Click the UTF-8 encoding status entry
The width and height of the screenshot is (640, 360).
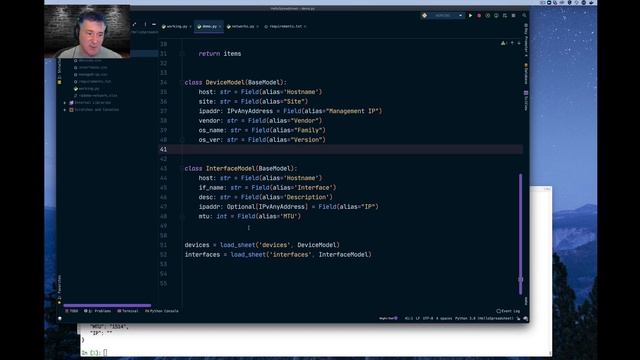(x=428, y=318)
